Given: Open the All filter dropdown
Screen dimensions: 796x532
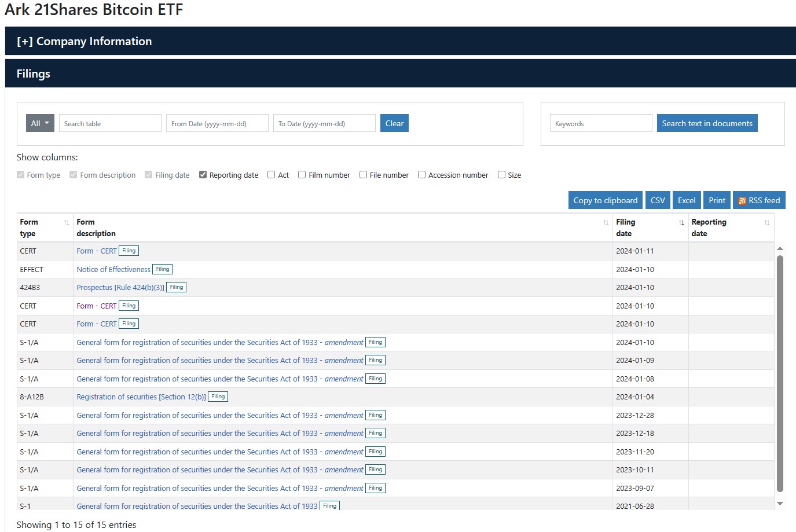Looking at the screenshot, I should 40,123.
